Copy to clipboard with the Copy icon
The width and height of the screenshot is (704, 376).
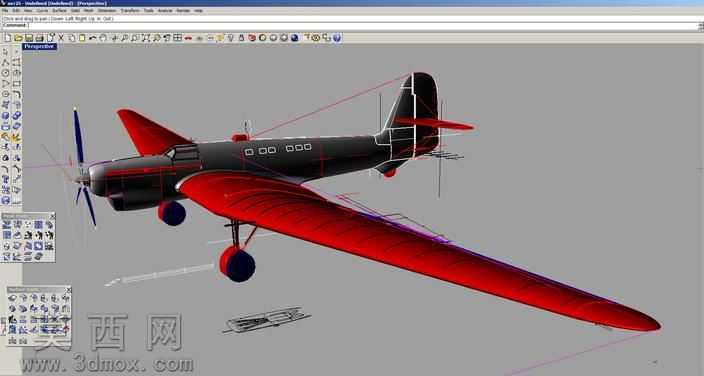72,38
